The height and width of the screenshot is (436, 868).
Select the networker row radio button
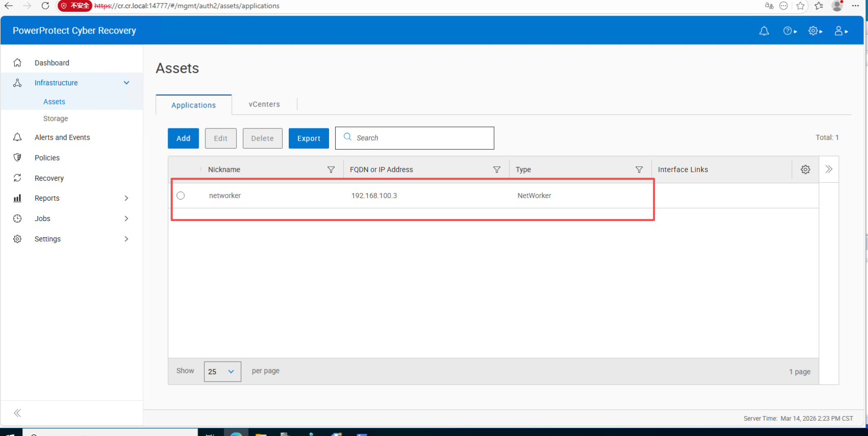click(181, 196)
